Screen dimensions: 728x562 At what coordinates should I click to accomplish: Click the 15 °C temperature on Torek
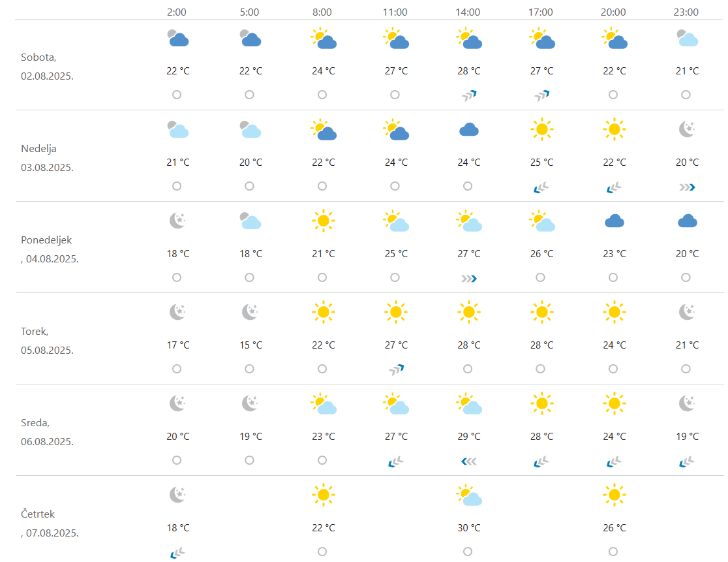pyautogui.click(x=250, y=345)
